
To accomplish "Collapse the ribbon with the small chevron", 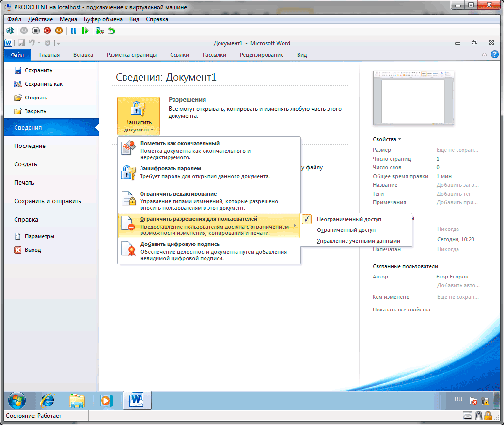I will [x=484, y=55].
